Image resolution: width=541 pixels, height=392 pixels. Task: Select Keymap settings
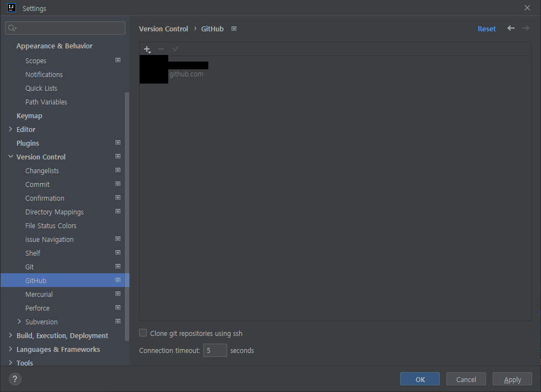click(29, 116)
